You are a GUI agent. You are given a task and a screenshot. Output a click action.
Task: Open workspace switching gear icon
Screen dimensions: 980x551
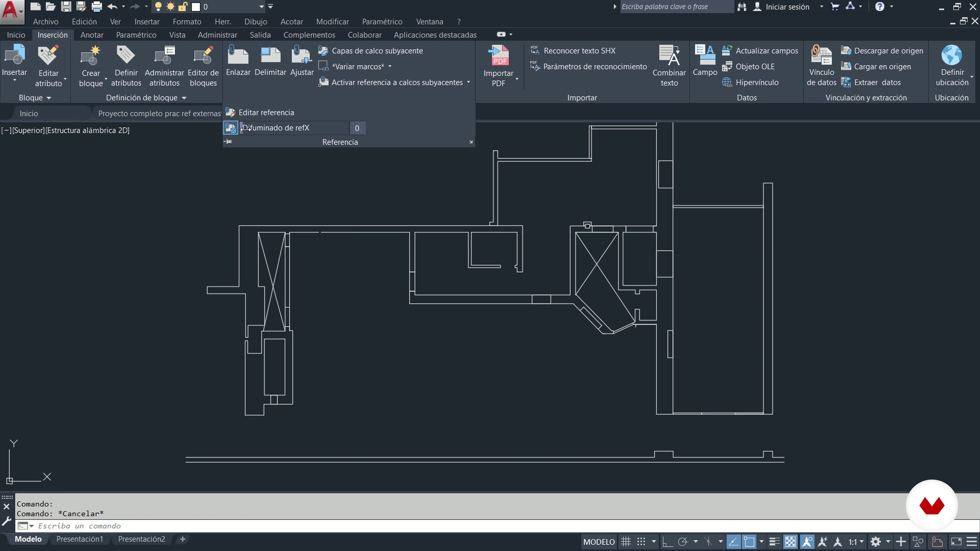tap(875, 542)
